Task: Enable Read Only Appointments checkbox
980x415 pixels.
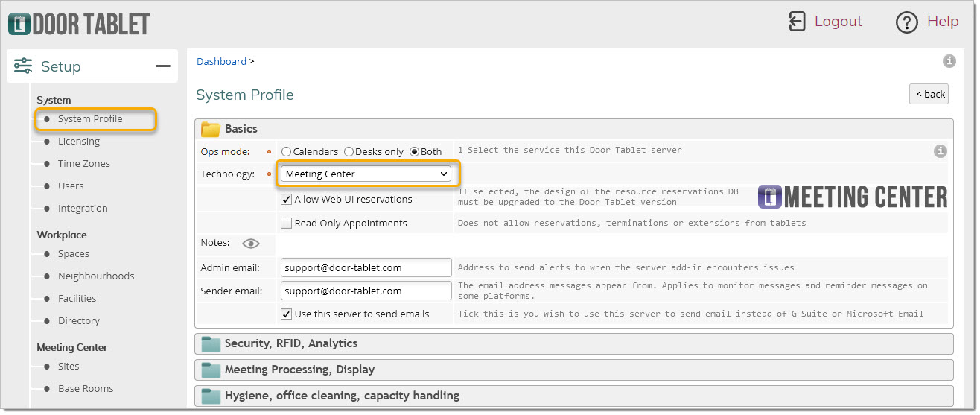Action: click(286, 224)
